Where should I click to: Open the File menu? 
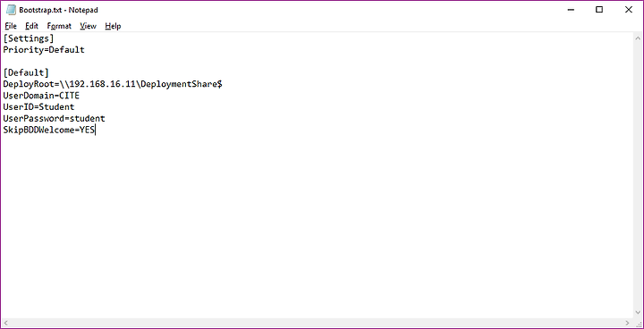coord(11,26)
